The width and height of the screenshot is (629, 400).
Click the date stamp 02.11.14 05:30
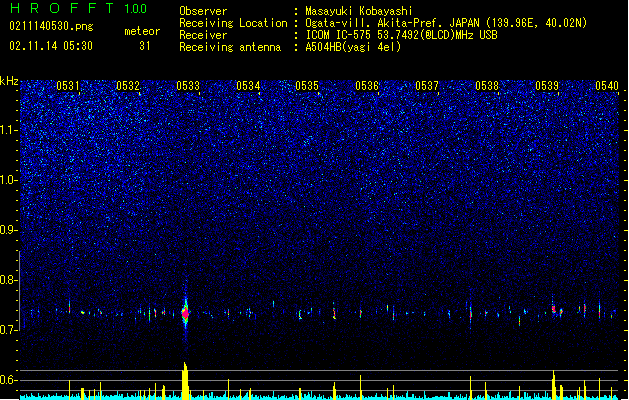(51, 46)
